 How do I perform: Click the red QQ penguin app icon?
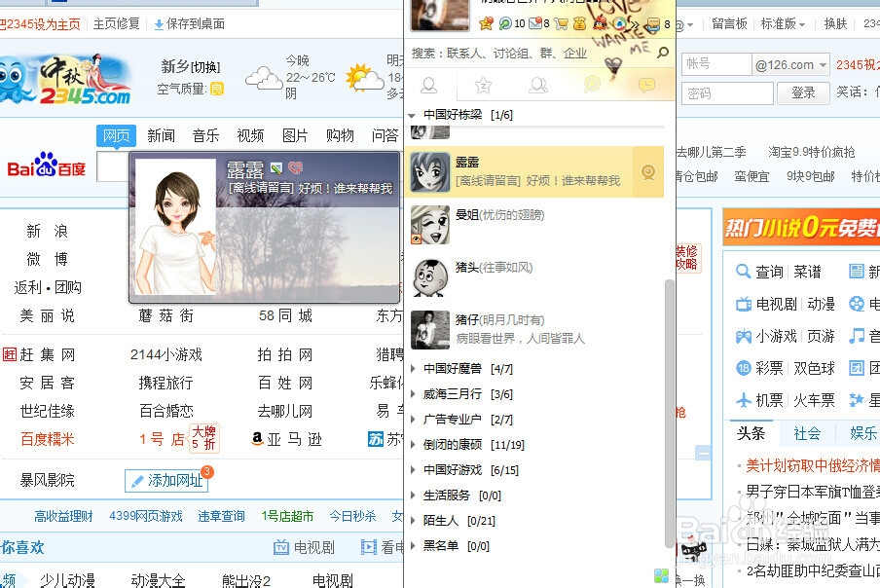pyautogui.click(x=600, y=23)
